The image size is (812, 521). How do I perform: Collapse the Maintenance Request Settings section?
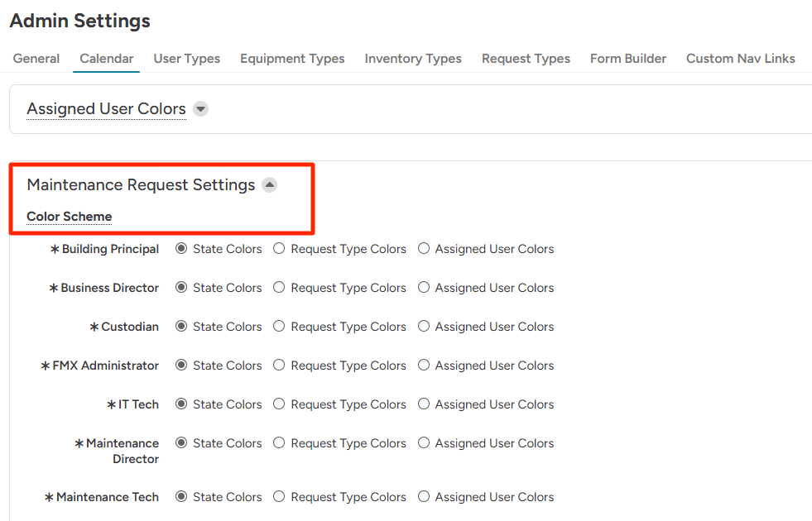click(269, 185)
